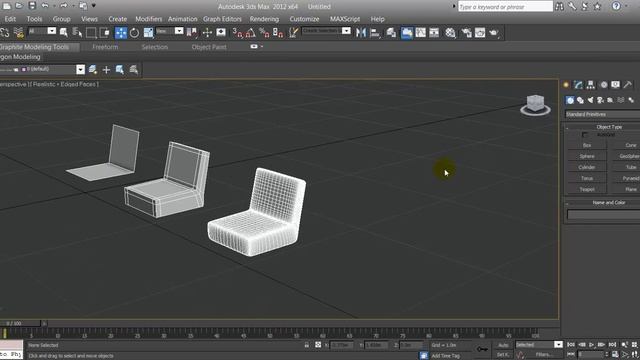
Task: Click the time slider 0 / 100 handle
Action: 20,323
